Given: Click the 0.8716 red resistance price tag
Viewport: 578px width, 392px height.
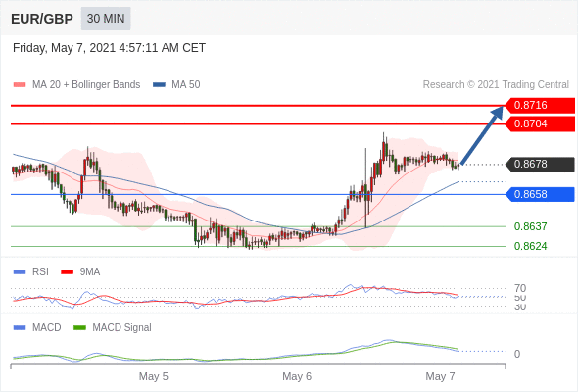Looking at the screenshot, I should [x=540, y=105].
